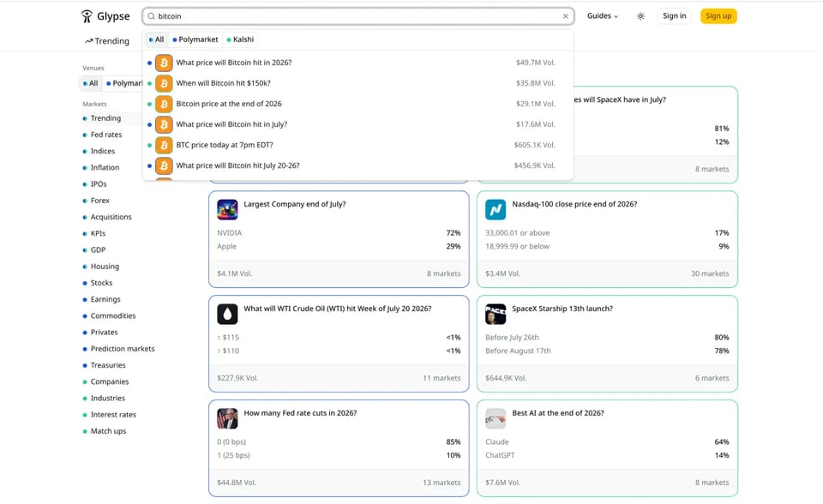Screen dimensions: 823x504
Task: Open result 'Bitcoin price at the end of 2026'
Action: (x=358, y=104)
